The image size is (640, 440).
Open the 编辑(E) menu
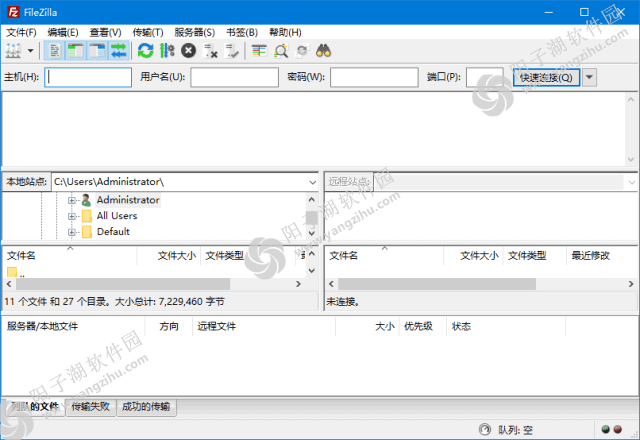tap(62, 32)
